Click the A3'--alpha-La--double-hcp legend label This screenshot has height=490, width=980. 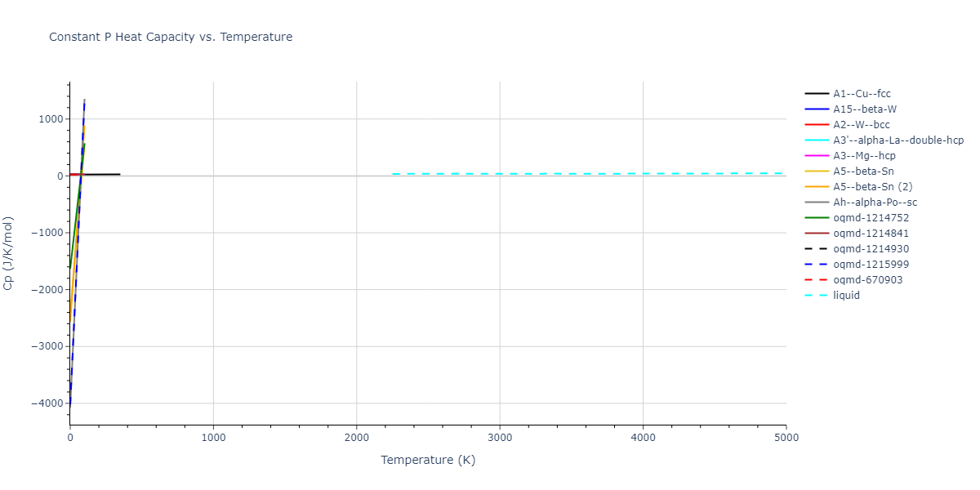click(898, 140)
